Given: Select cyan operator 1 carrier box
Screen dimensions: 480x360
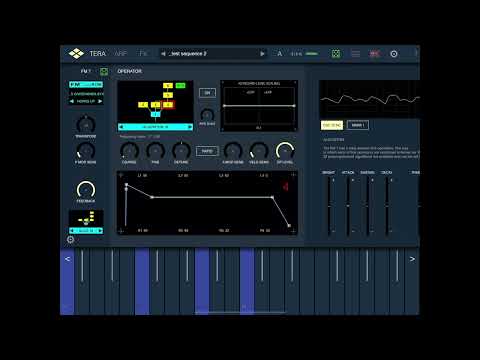Looking at the screenshot, I should (155, 114).
